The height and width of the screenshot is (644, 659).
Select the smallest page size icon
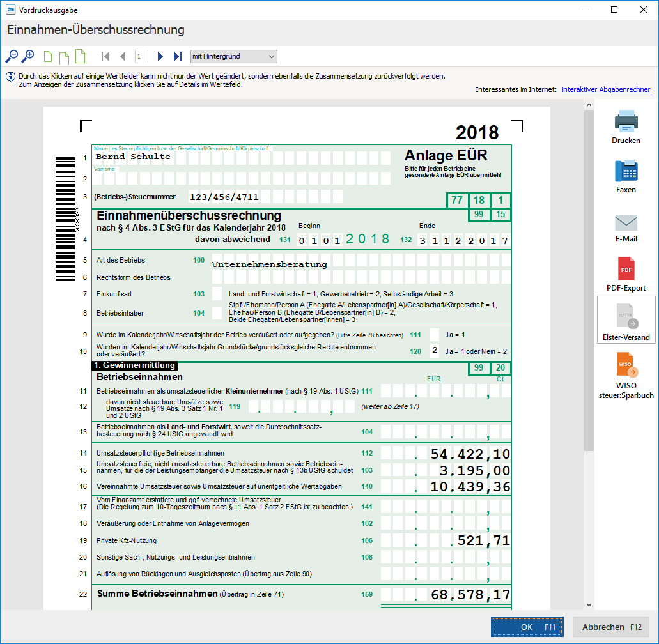[49, 57]
